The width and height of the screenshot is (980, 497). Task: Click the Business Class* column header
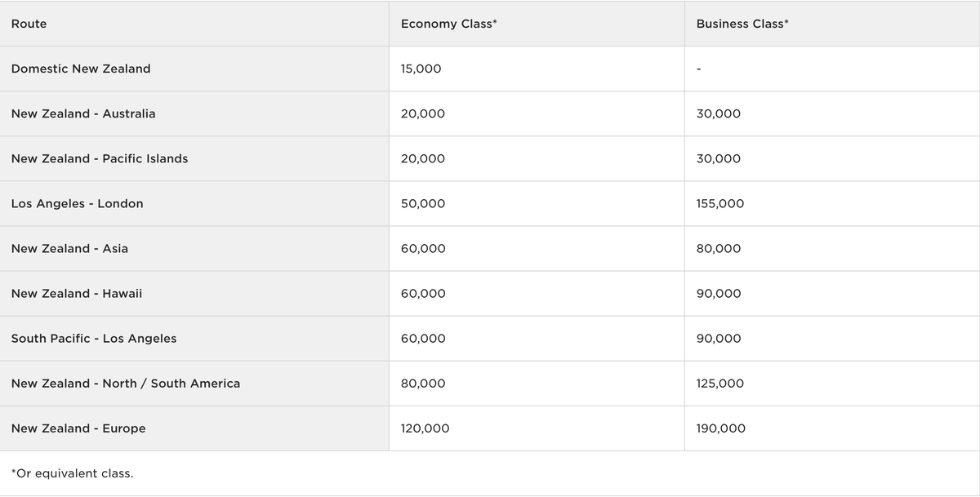742,24
